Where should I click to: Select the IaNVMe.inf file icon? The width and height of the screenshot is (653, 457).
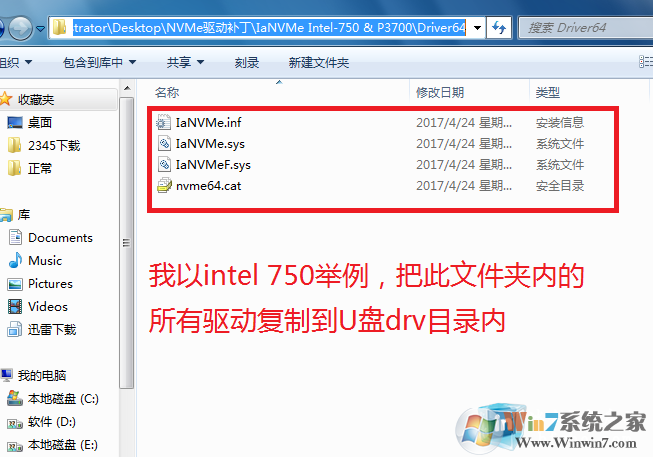[164, 122]
